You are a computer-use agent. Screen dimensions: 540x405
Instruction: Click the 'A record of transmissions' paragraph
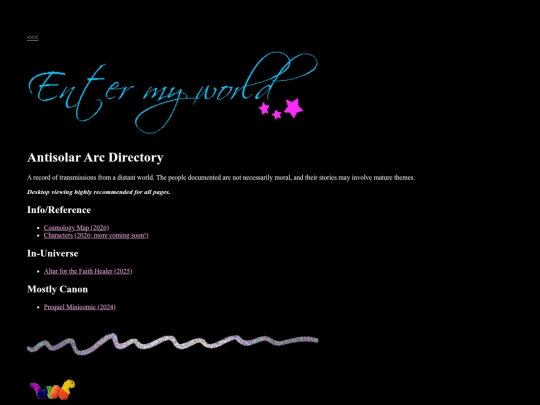[221, 178]
